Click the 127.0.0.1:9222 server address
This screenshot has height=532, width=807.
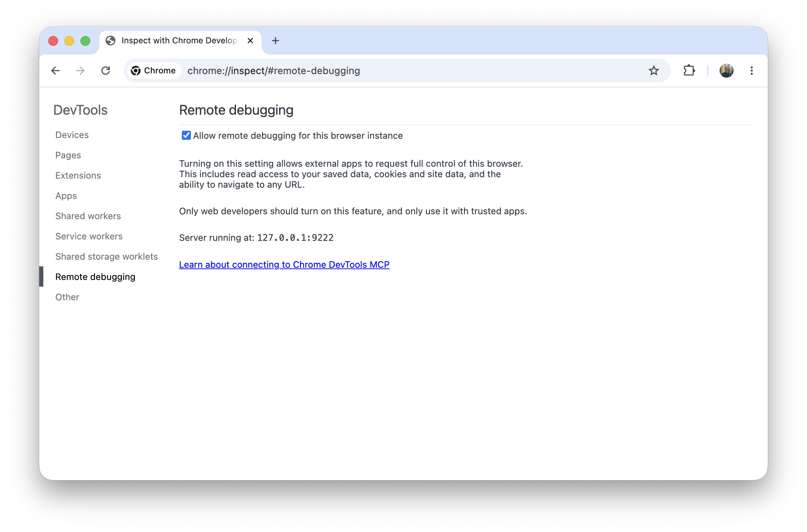(295, 238)
